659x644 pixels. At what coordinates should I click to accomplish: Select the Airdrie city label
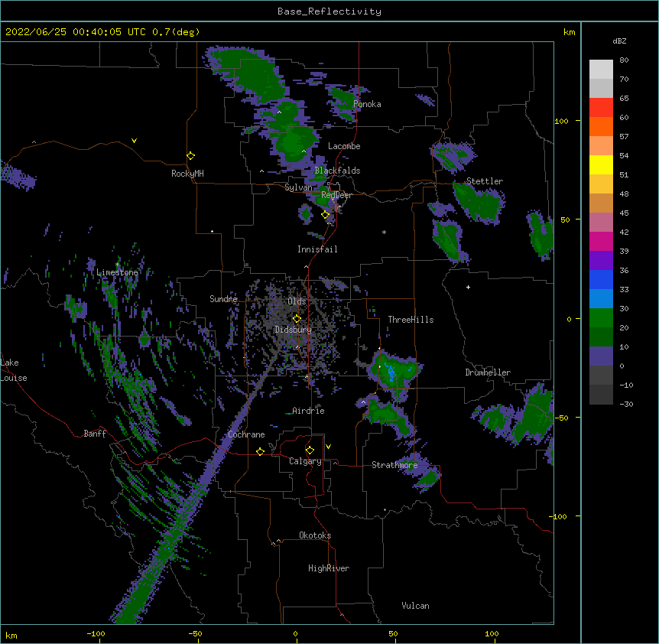coord(308,411)
